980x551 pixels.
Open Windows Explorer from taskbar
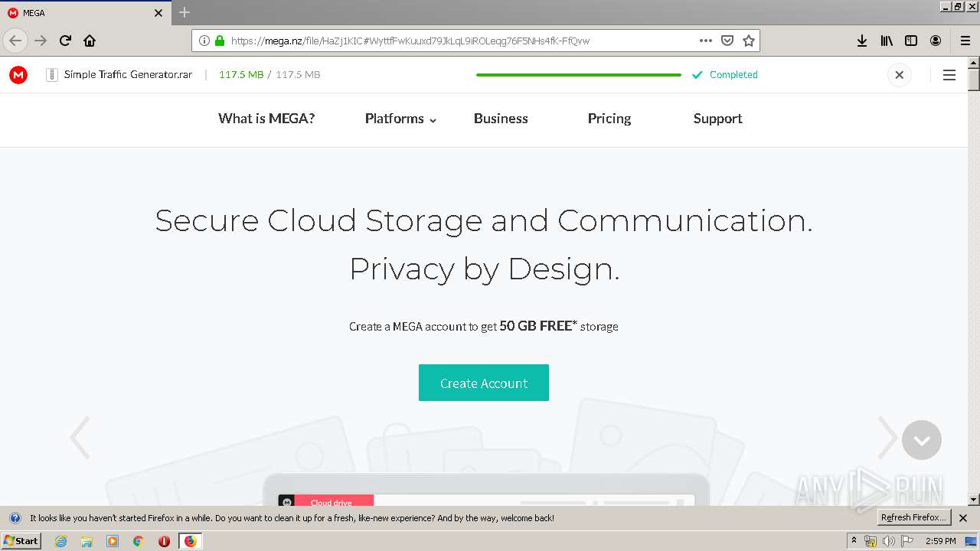[87, 541]
